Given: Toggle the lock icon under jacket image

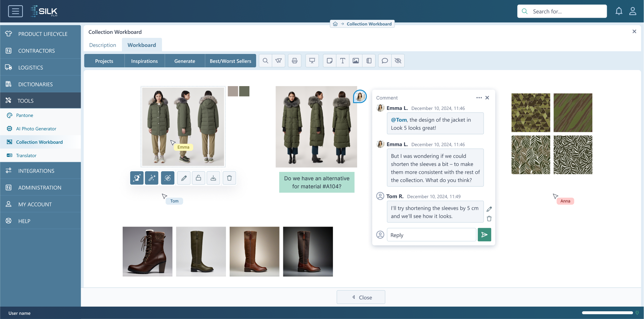Looking at the screenshot, I should click(x=198, y=178).
